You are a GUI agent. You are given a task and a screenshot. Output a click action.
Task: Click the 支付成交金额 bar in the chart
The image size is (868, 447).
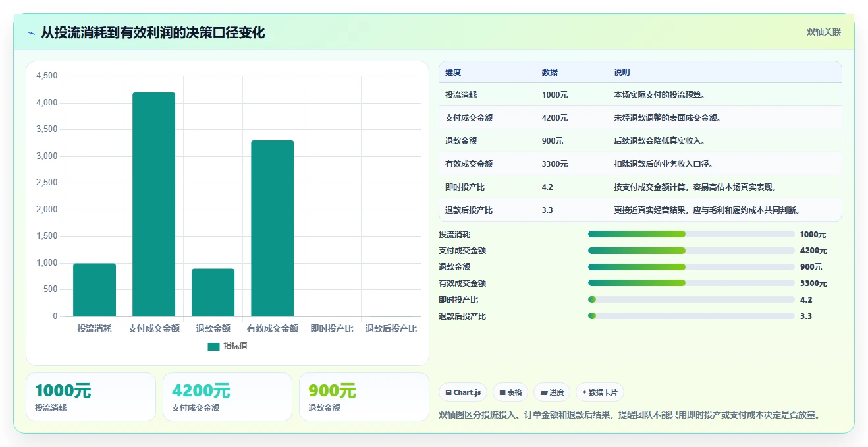click(153, 204)
